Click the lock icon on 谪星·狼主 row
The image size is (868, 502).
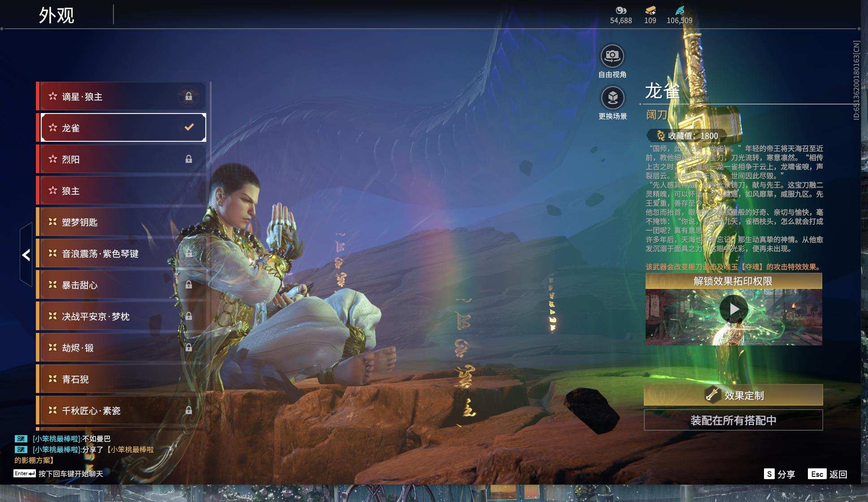[x=189, y=96]
